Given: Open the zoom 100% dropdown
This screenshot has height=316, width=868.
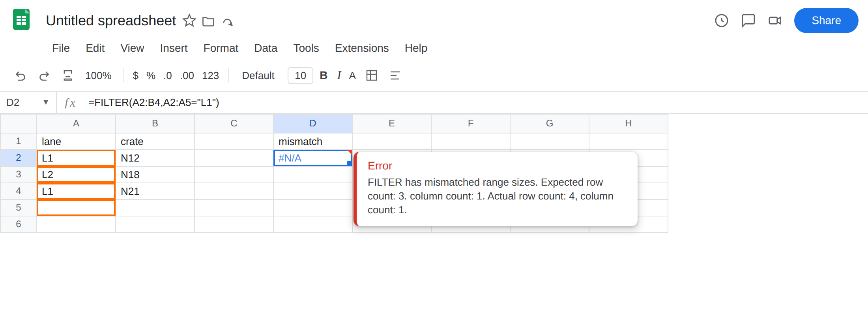Looking at the screenshot, I should pos(98,75).
